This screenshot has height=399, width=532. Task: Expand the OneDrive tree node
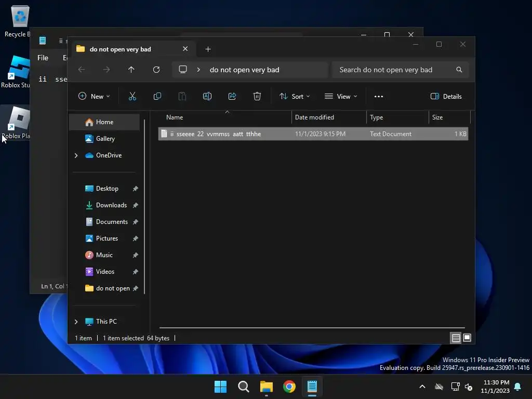coord(76,155)
